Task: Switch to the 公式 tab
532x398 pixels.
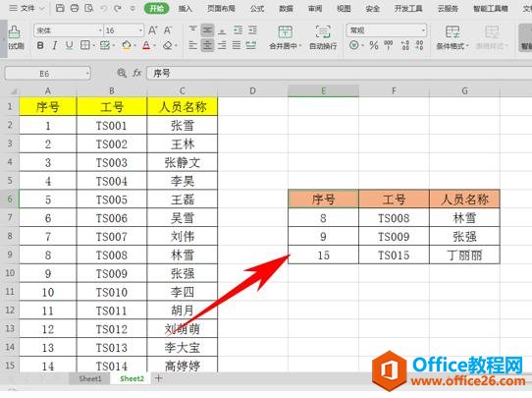Action: click(257, 9)
